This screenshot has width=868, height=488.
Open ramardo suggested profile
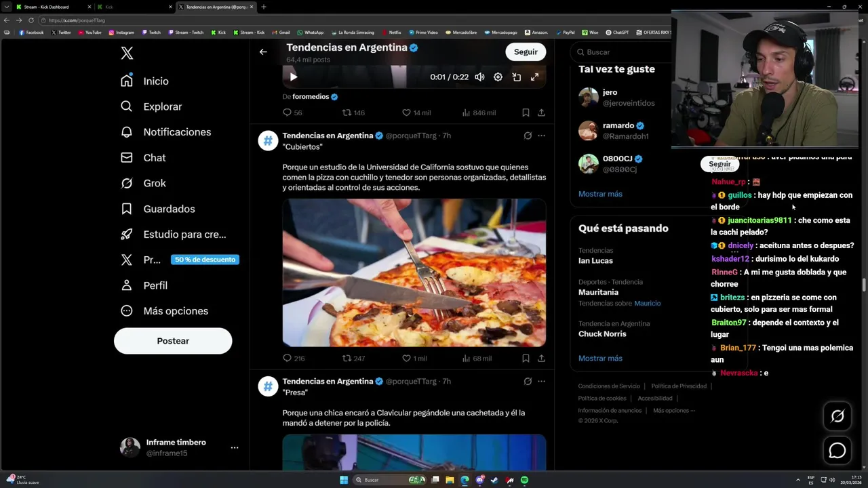614,131
